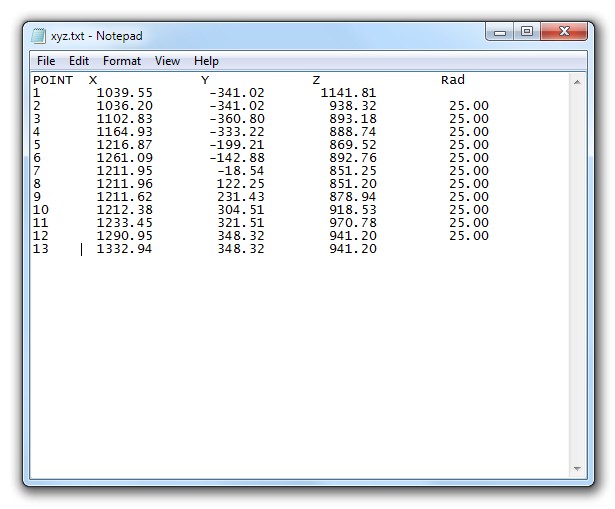Click the Rad column header text
Image resolution: width=615 pixels, height=509 pixels.
pos(452,80)
